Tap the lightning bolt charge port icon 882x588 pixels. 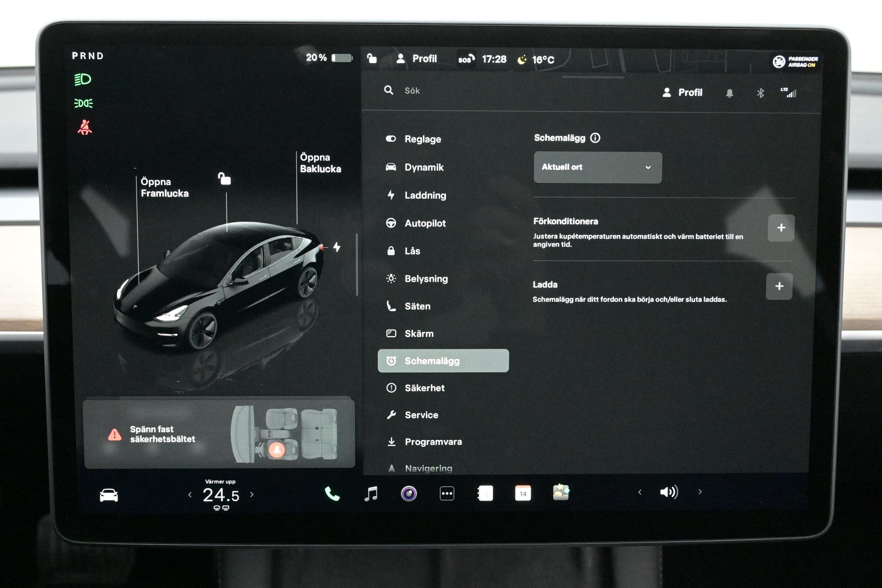pyautogui.click(x=337, y=247)
